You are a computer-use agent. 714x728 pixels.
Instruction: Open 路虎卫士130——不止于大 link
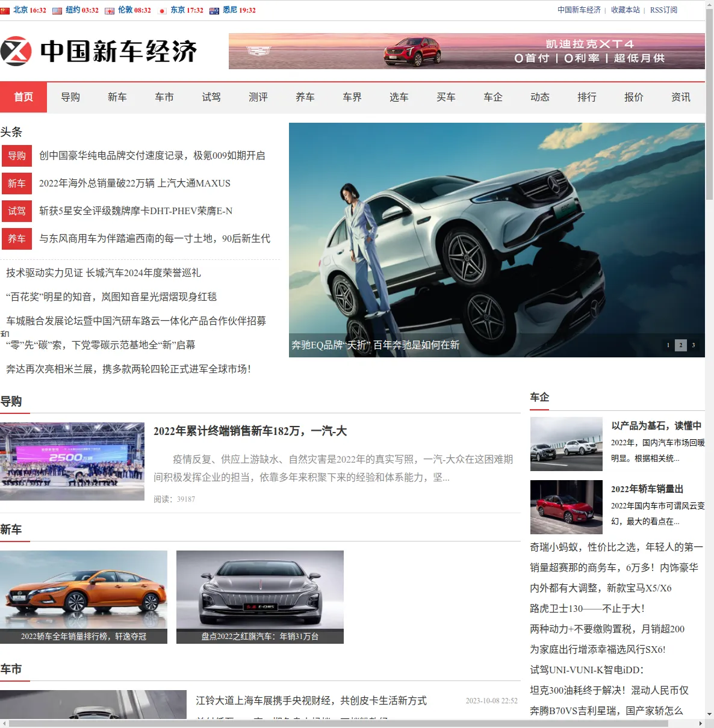tap(588, 609)
